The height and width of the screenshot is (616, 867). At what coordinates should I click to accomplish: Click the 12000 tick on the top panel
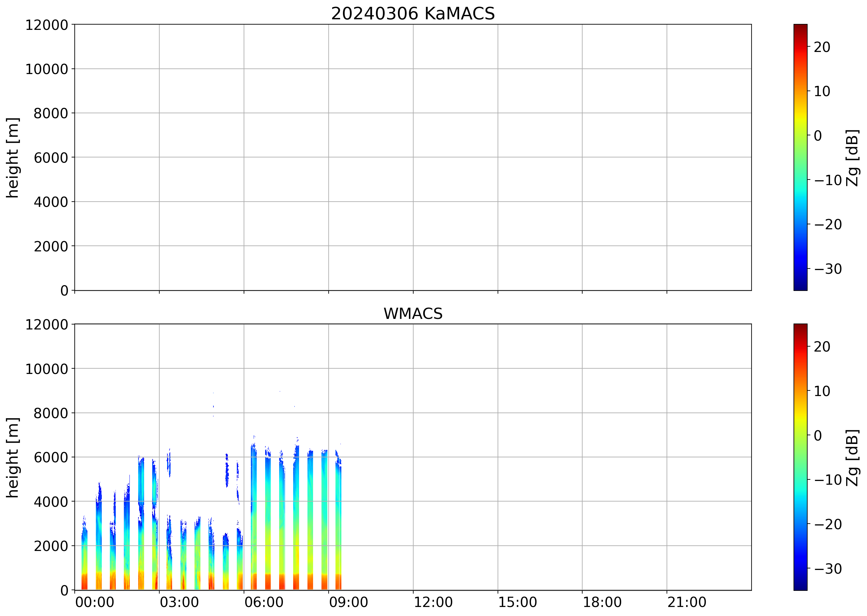[x=47, y=25]
